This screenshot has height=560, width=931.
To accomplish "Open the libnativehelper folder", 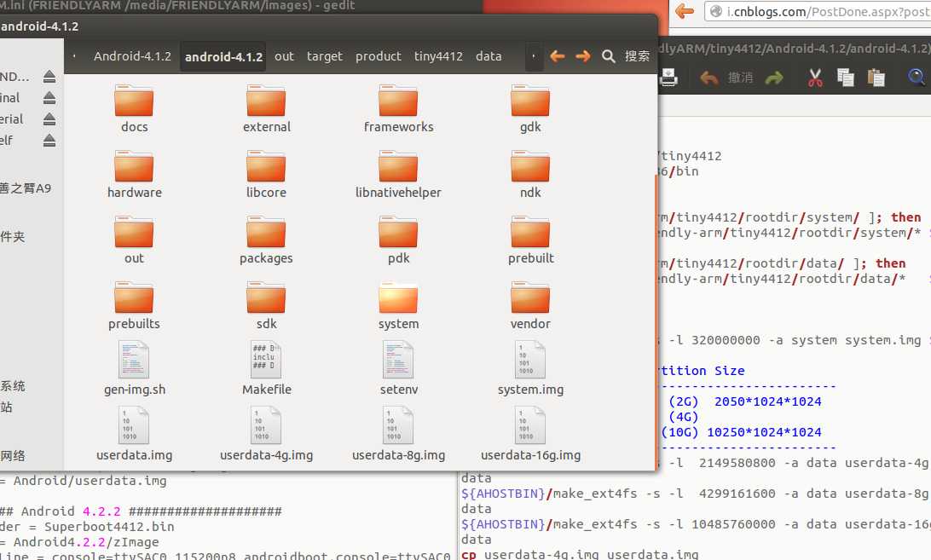I will (398, 176).
